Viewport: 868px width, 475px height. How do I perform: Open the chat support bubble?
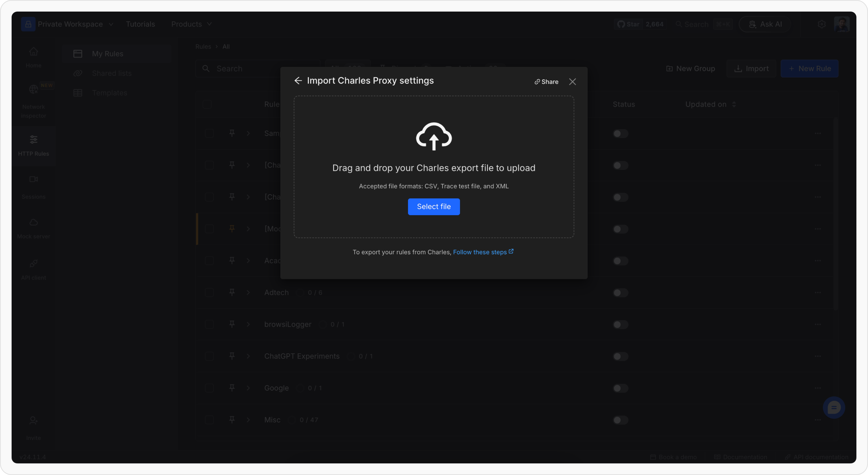pos(834,408)
